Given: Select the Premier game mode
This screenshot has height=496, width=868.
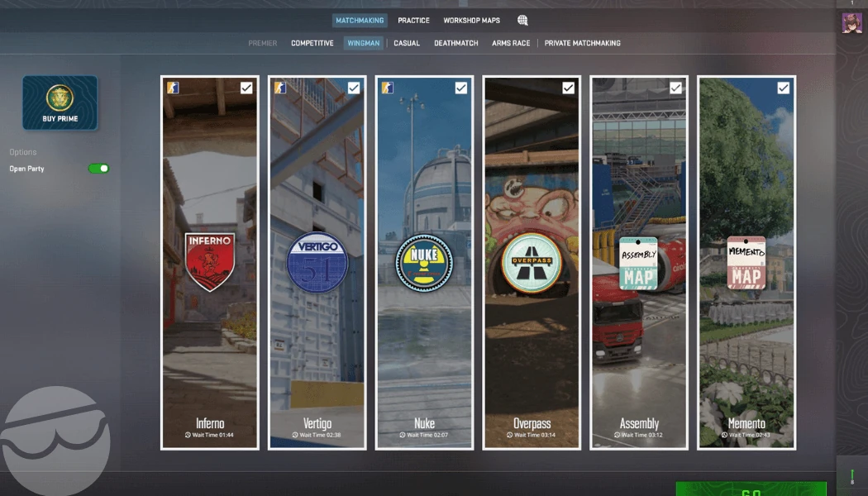Looking at the screenshot, I should coord(262,43).
